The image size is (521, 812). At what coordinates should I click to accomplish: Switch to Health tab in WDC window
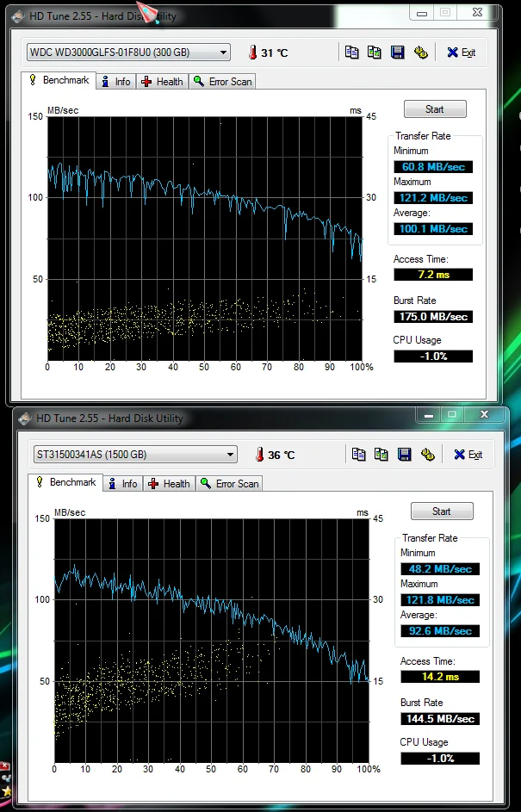[163, 81]
